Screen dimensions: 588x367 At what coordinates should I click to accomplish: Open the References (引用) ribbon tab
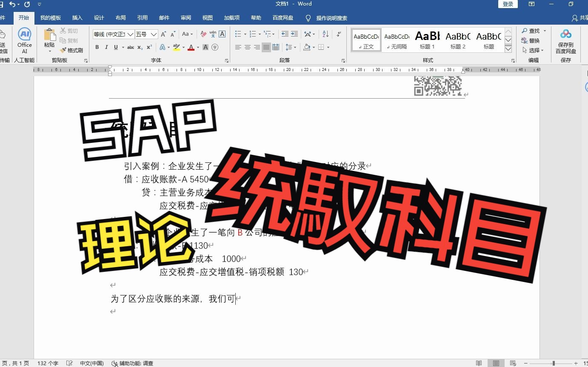[143, 18]
